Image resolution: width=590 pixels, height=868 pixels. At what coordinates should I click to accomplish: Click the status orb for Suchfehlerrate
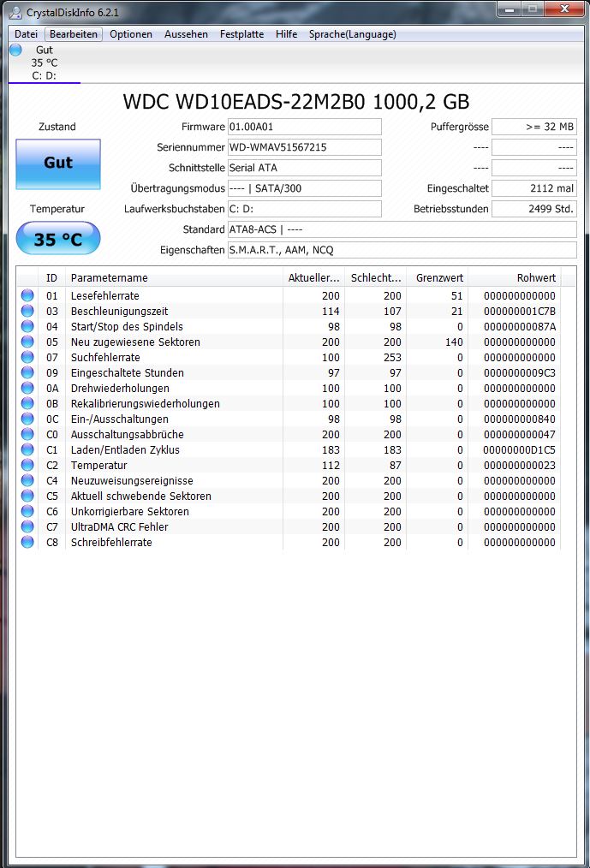coord(27,358)
